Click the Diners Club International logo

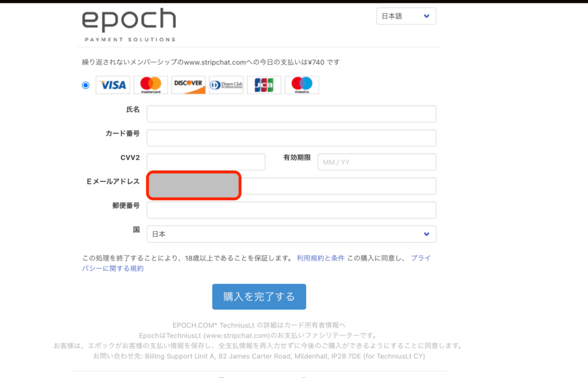click(x=226, y=84)
